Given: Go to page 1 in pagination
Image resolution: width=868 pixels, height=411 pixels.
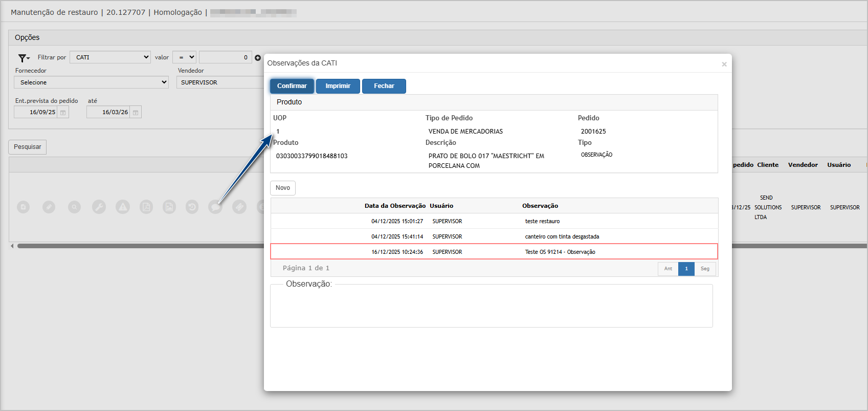Looking at the screenshot, I should [686, 269].
